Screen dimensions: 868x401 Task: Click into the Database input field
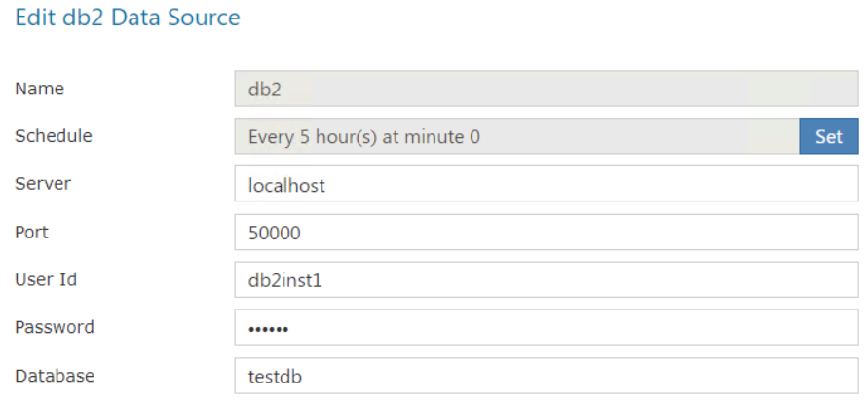[x=547, y=376]
